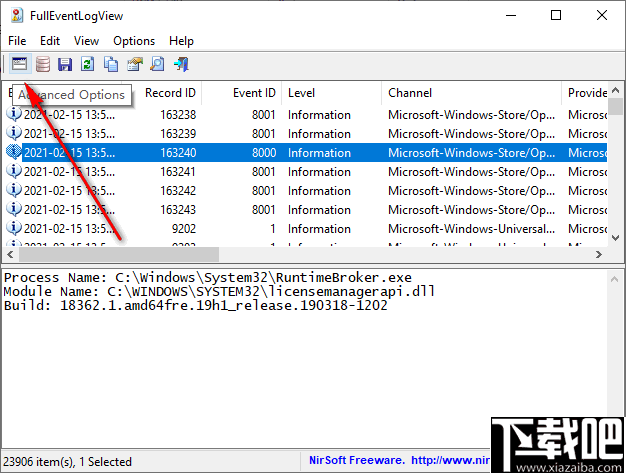This screenshot has height=473, width=626.
Task: Click Process Name line in details pane
Action: 208,277
